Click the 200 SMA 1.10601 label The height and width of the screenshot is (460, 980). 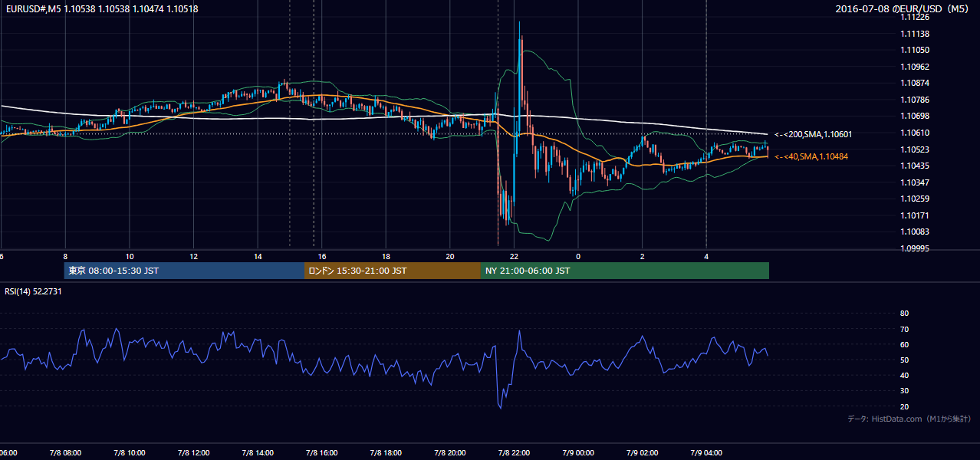(814, 134)
